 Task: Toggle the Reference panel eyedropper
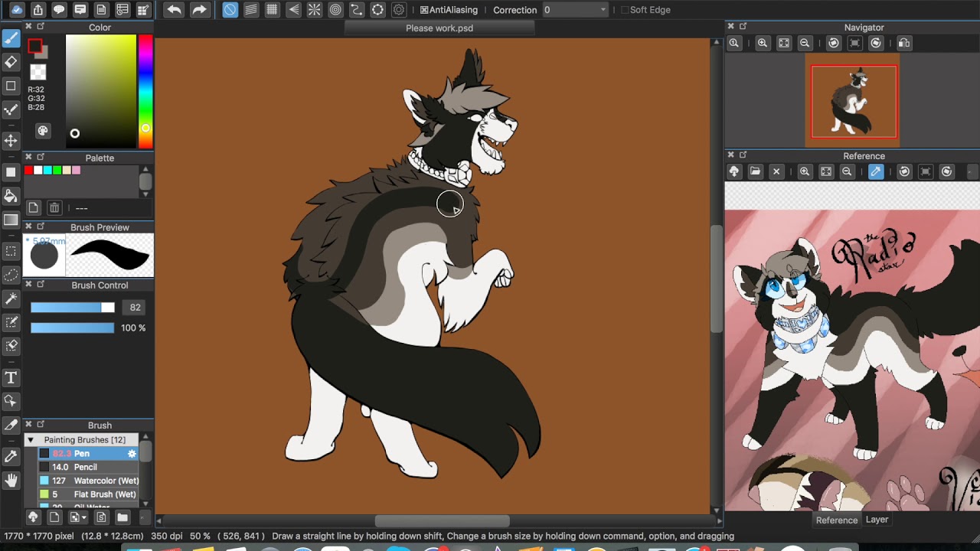876,171
